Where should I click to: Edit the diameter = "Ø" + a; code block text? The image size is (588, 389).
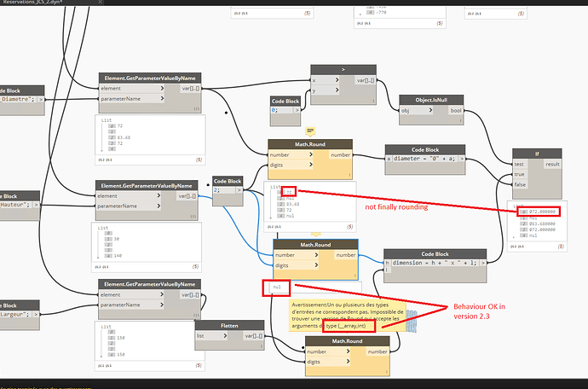pos(424,159)
